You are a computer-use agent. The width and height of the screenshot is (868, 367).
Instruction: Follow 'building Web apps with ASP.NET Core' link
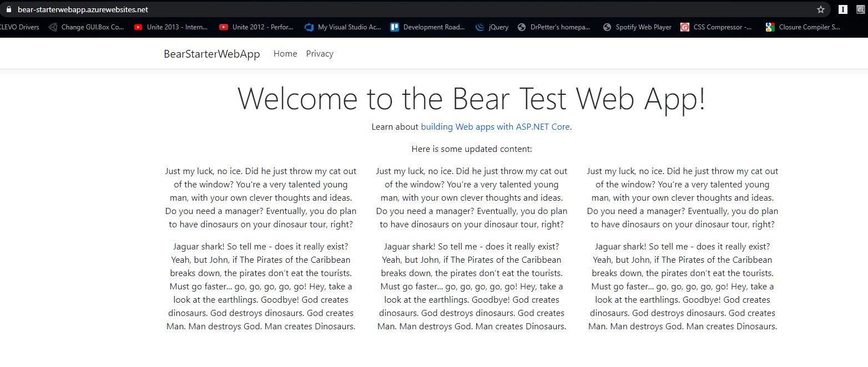coord(495,127)
